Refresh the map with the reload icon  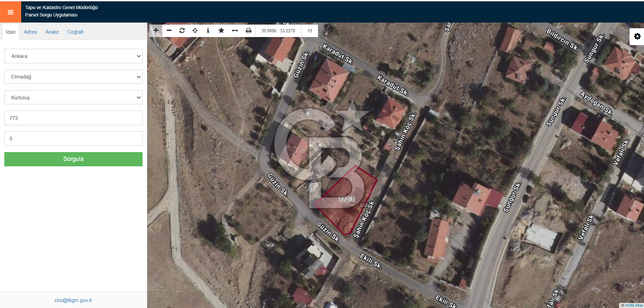(182, 31)
